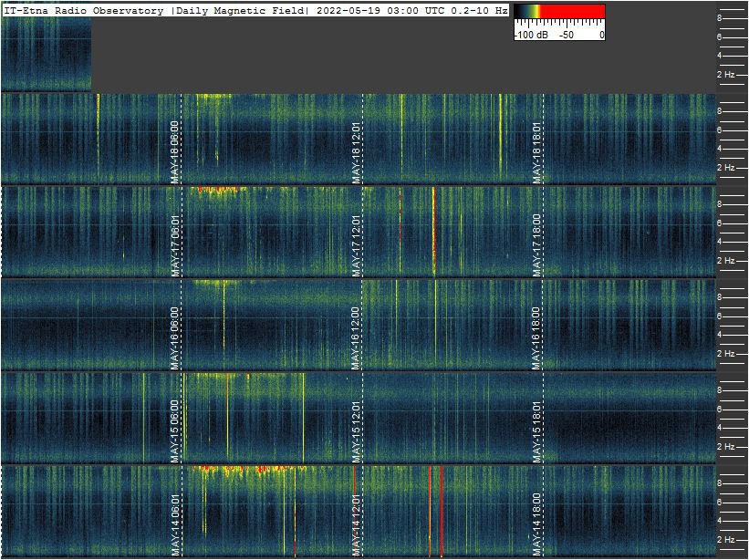Select the MAY-16 12:00 time marker
Viewport: 749px width, 560px height.
[x=357, y=338]
